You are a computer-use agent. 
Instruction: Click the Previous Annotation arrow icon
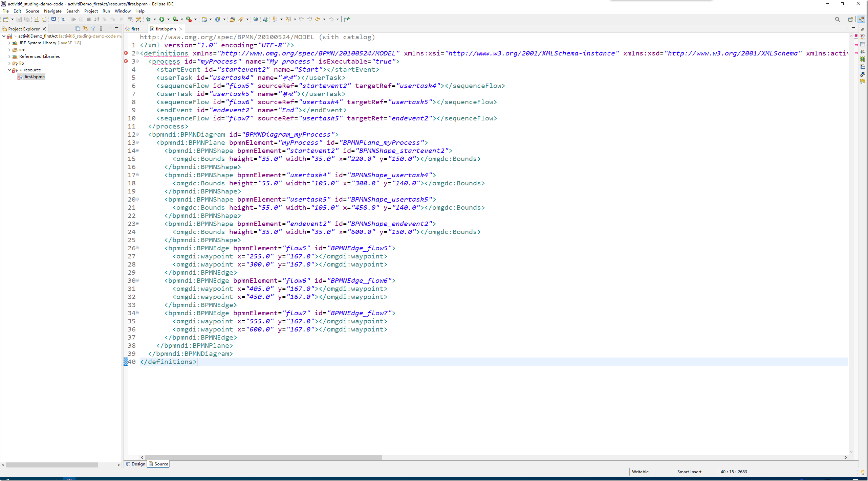click(288, 19)
